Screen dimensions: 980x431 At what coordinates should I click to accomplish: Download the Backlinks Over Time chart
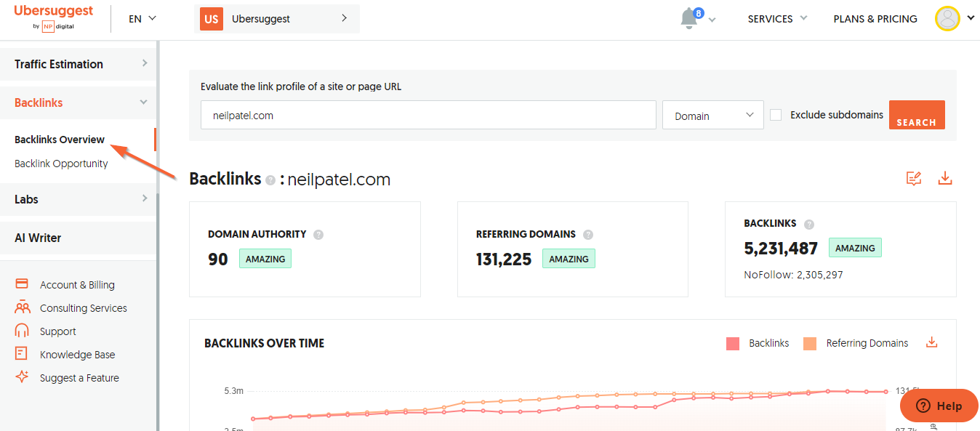[931, 342]
